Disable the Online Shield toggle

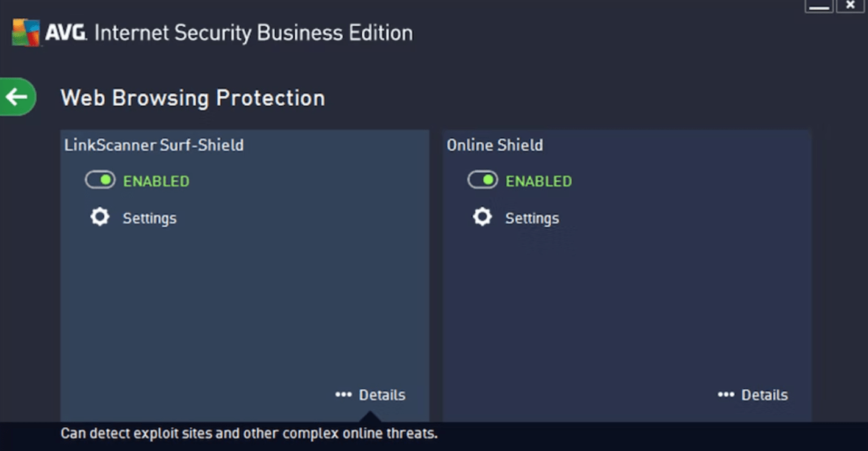[x=482, y=180]
